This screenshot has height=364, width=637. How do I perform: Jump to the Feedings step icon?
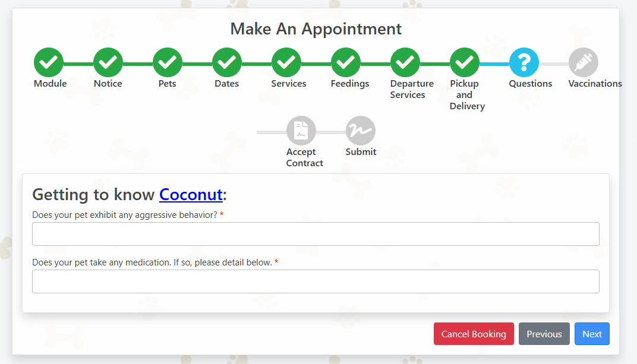pos(346,62)
